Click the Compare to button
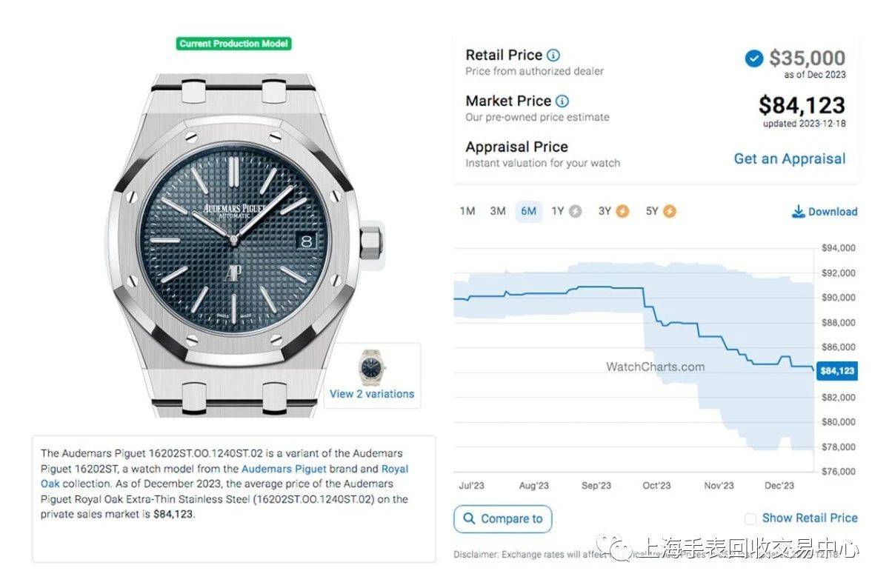This screenshot has height=588, width=889. [503, 518]
